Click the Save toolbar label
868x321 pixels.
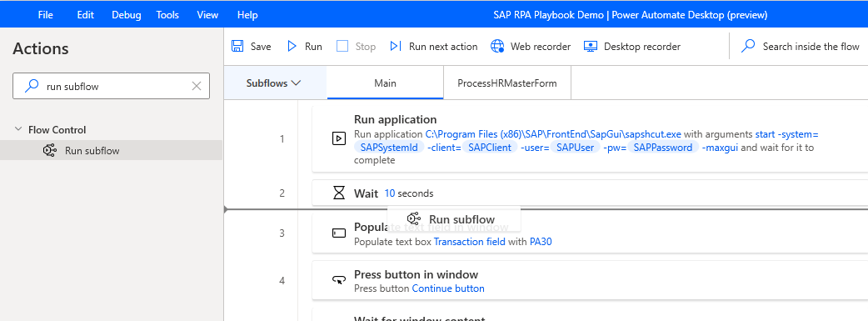(261, 47)
